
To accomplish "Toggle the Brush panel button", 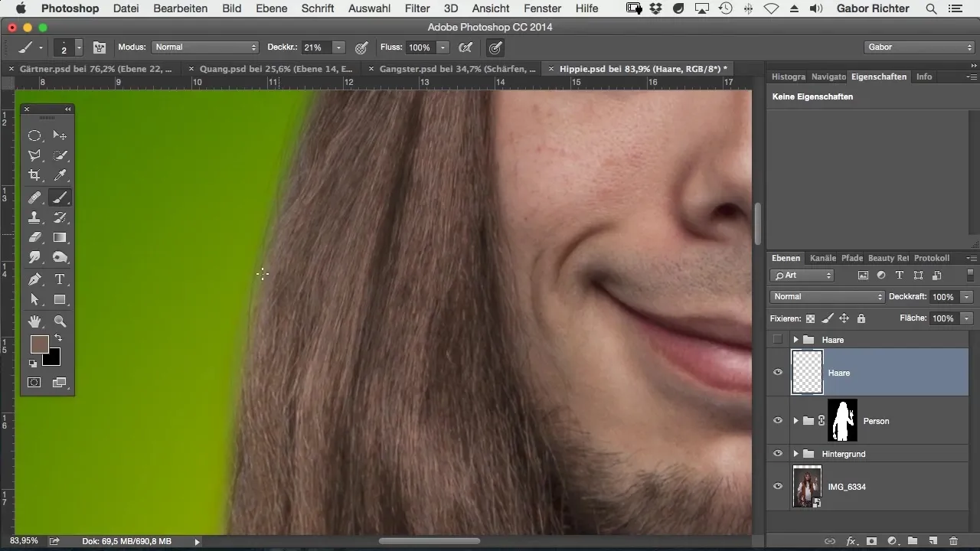I will tap(100, 47).
